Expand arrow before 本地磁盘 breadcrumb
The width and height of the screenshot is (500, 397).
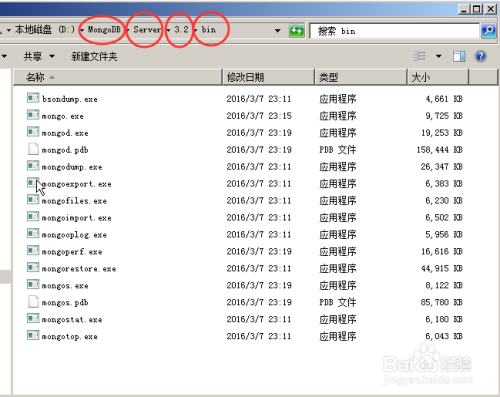(9, 30)
